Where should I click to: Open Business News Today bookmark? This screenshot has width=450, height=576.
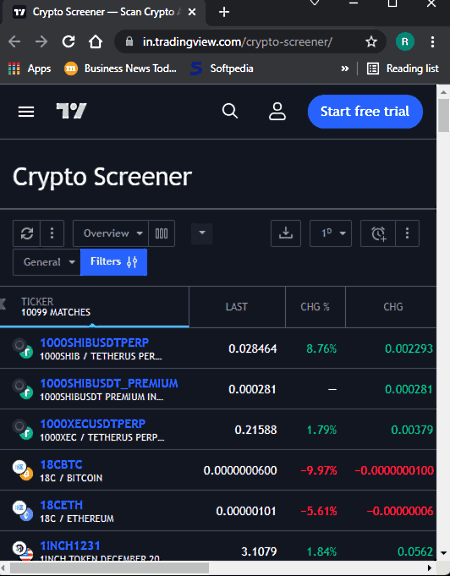[x=120, y=68]
